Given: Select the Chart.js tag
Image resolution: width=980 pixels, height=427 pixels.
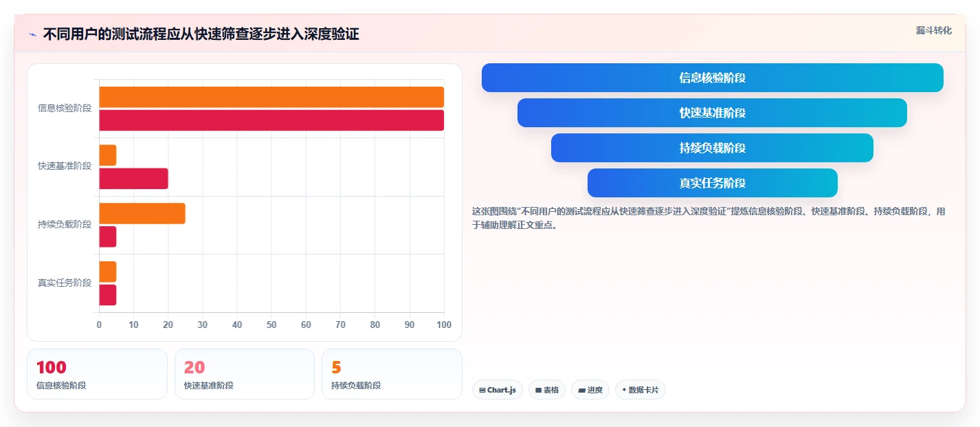Looking at the screenshot, I should [x=498, y=390].
